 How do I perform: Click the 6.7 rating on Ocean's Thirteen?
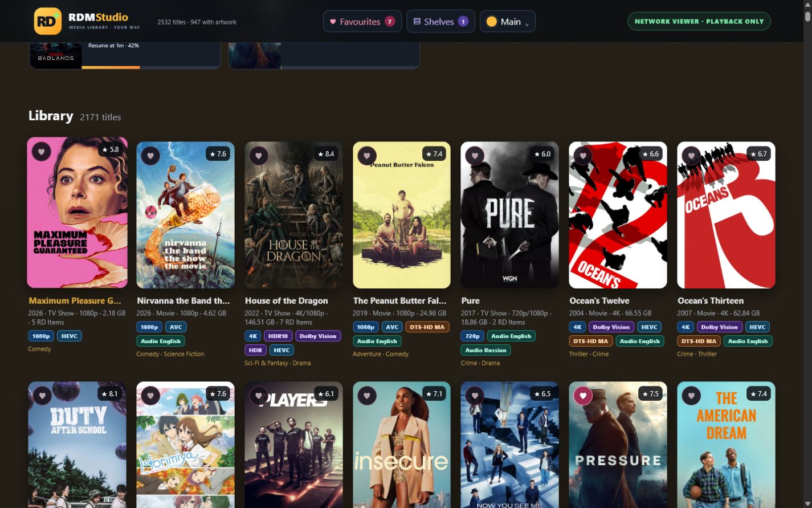(758, 154)
